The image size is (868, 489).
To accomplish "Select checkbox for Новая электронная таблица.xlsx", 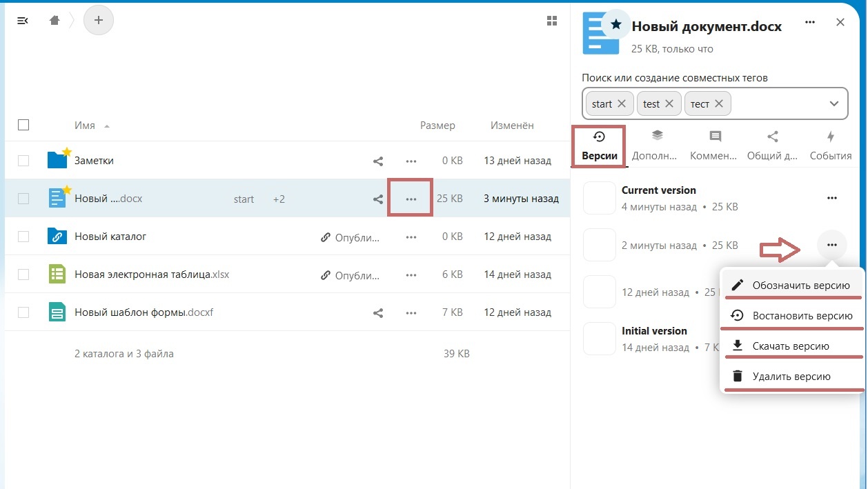I will [x=23, y=275].
